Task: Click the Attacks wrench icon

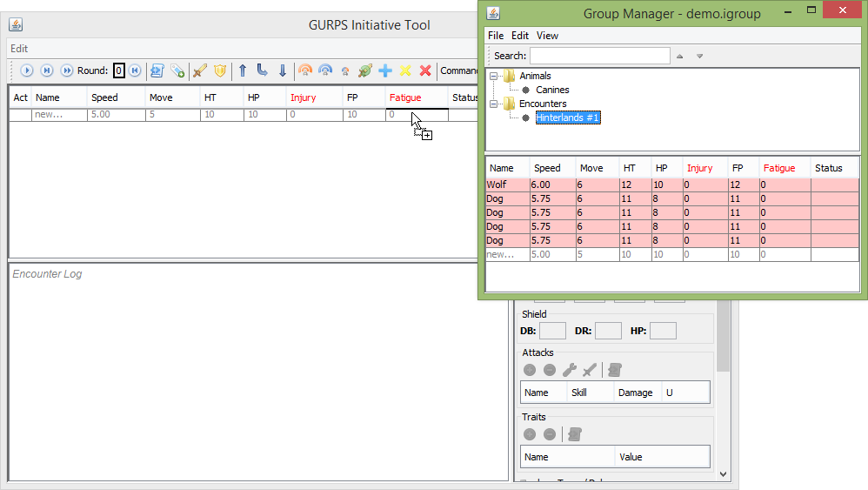Action: [x=570, y=370]
